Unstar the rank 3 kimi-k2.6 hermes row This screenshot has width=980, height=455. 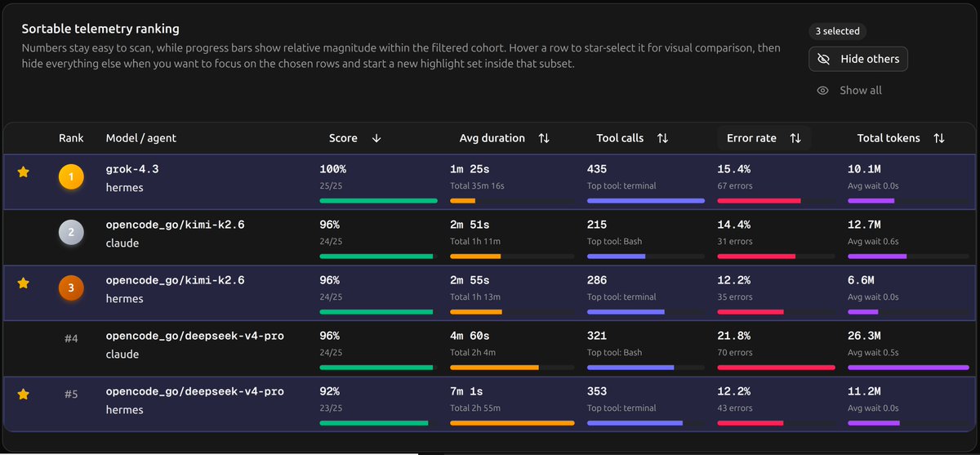[x=24, y=283]
